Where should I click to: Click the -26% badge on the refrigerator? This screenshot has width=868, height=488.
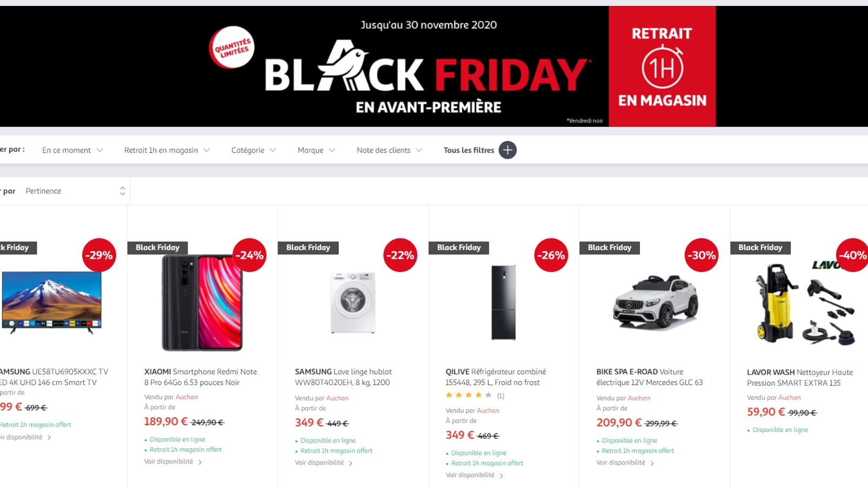(551, 255)
